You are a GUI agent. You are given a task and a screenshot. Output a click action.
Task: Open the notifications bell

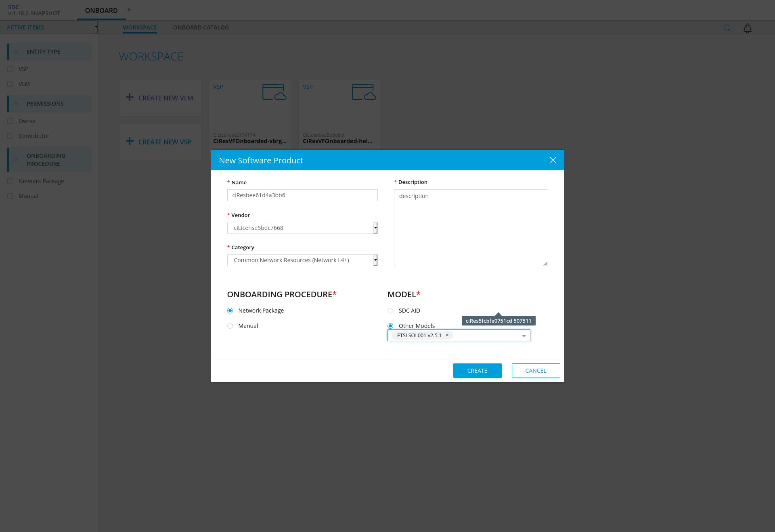(747, 28)
